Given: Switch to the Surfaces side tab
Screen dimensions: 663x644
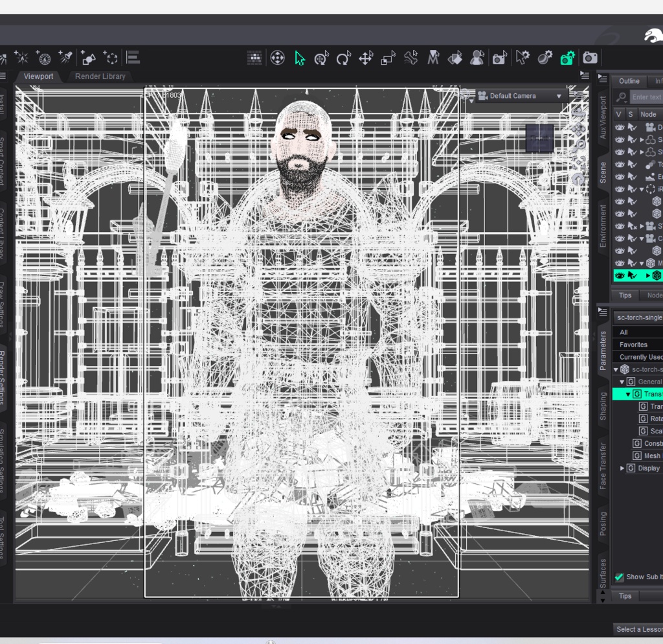Looking at the screenshot, I should (x=603, y=573).
